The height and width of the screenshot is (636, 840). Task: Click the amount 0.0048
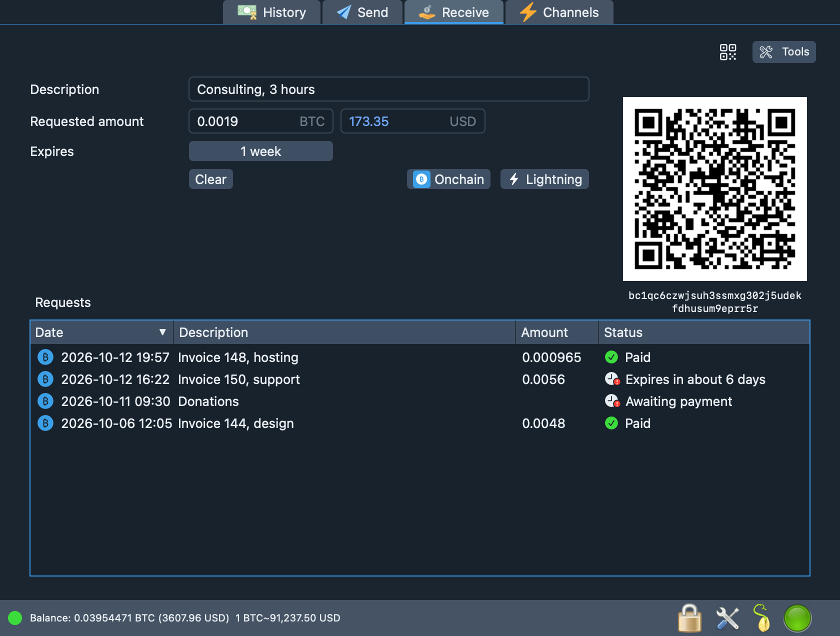[543, 423]
